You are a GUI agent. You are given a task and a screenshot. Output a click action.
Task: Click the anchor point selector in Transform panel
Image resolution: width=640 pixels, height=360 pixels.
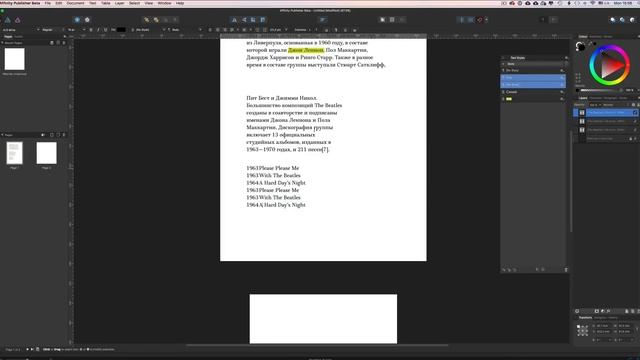point(582,330)
